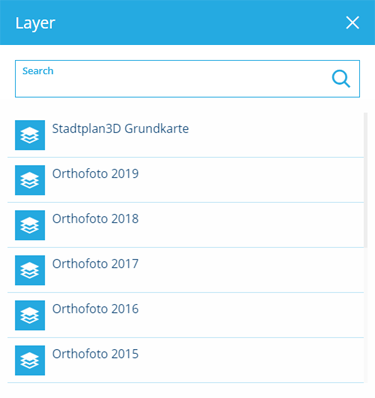Click the layer icon beside Stadtplan3D Grundkarte
This screenshot has width=375, height=398.
click(30, 135)
